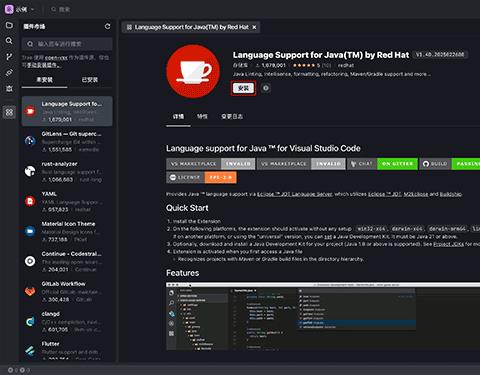Install the Java language support extension
Viewport: 480px width, 375px height.
pos(243,88)
